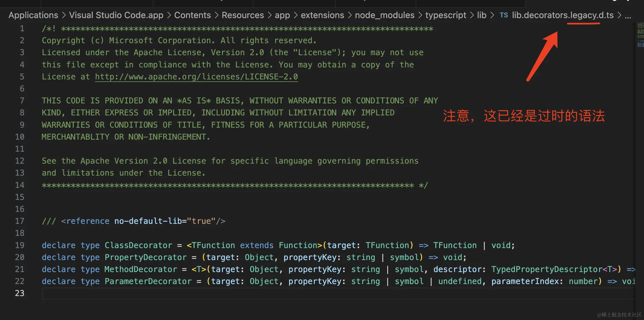Click the lib breadcrumb folder
This screenshot has width=644, height=320.
[481, 15]
